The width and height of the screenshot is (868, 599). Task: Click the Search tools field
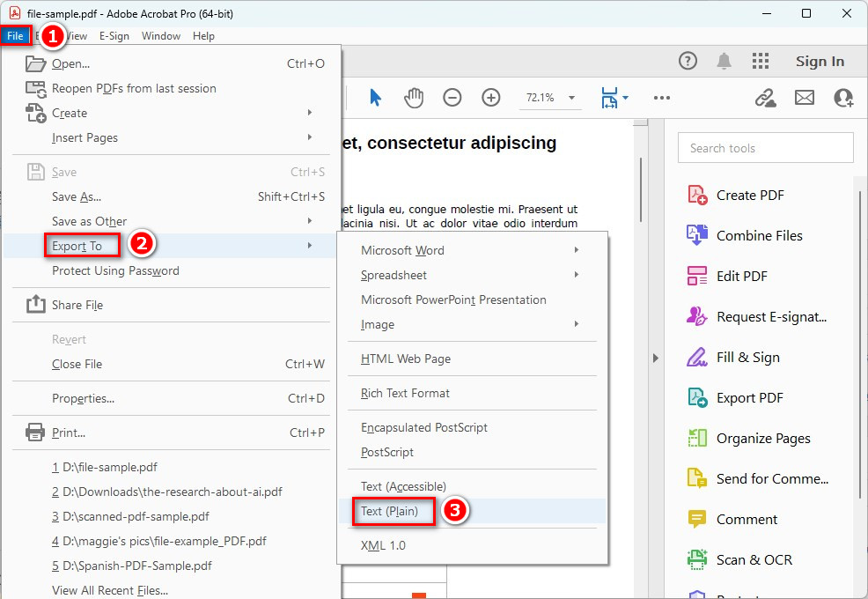click(765, 147)
